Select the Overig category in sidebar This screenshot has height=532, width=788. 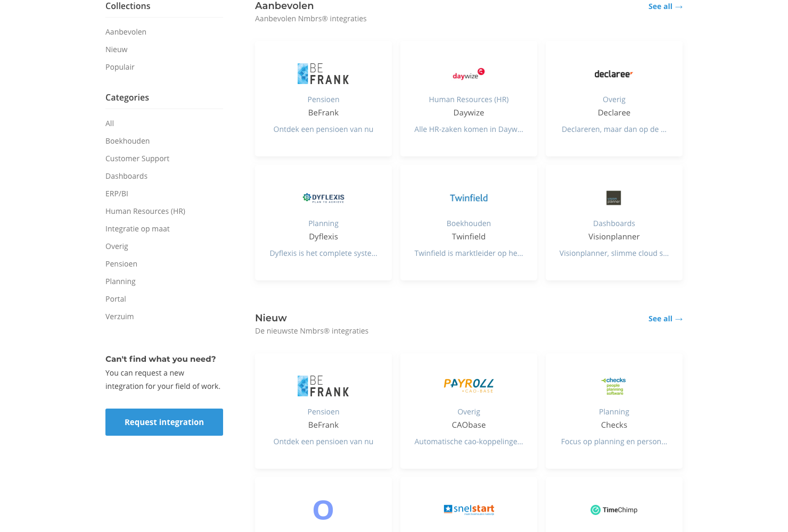[x=117, y=246]
